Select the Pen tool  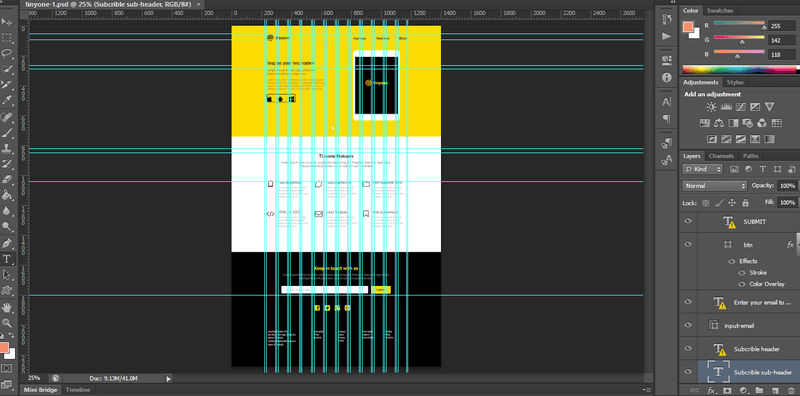coord(7,243)
